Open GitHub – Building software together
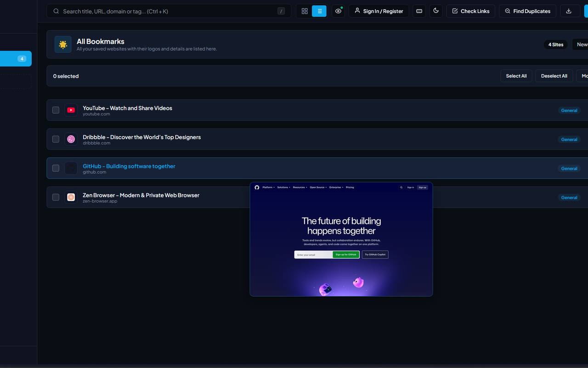 tap(129, 166)
